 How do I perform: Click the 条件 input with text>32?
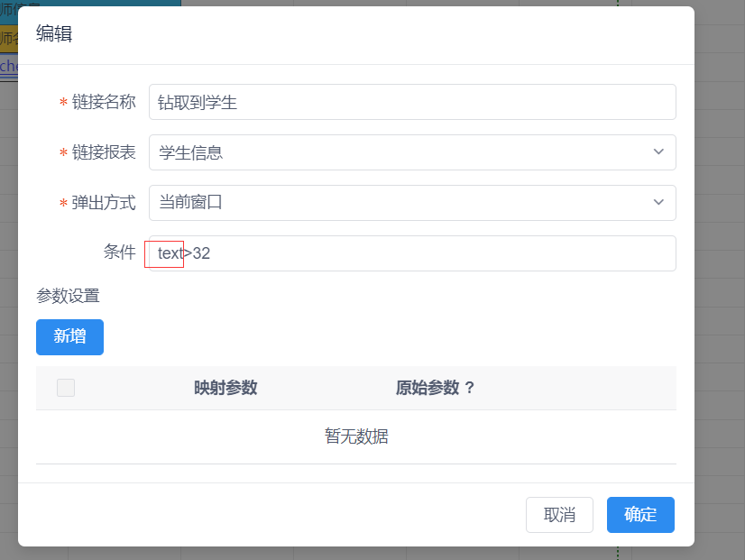coord(412,253)
